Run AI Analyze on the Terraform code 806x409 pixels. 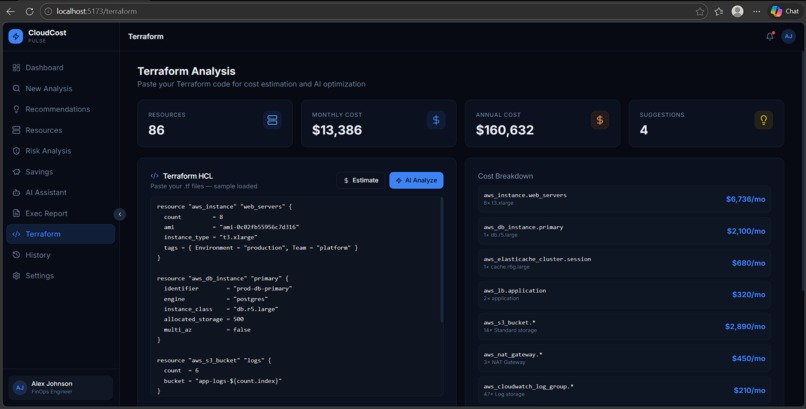(416, 180)
